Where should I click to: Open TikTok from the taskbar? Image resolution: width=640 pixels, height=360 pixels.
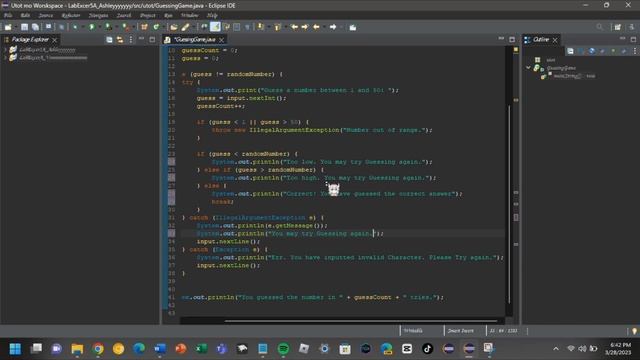point(427,349)
